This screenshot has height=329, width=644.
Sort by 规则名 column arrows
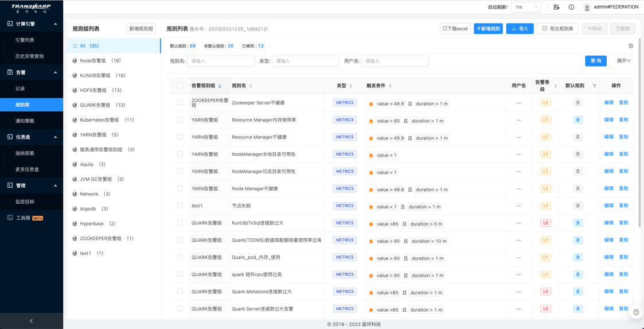point(251,86)
